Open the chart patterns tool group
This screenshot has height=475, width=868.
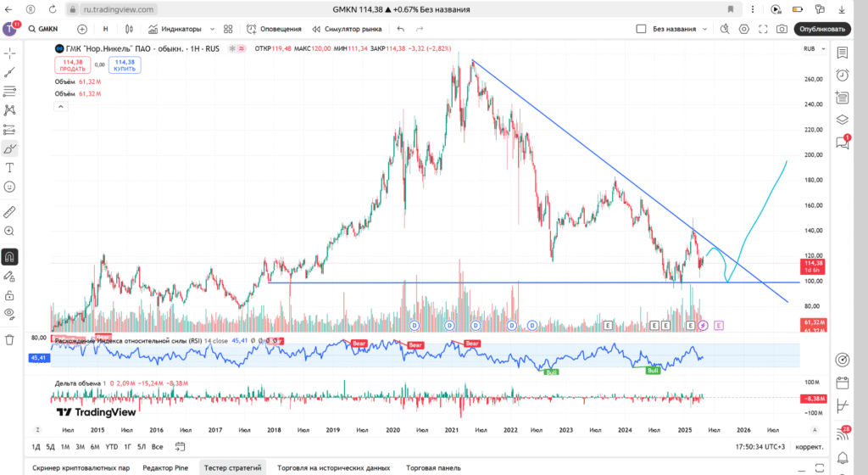click(x=9, y=110)
